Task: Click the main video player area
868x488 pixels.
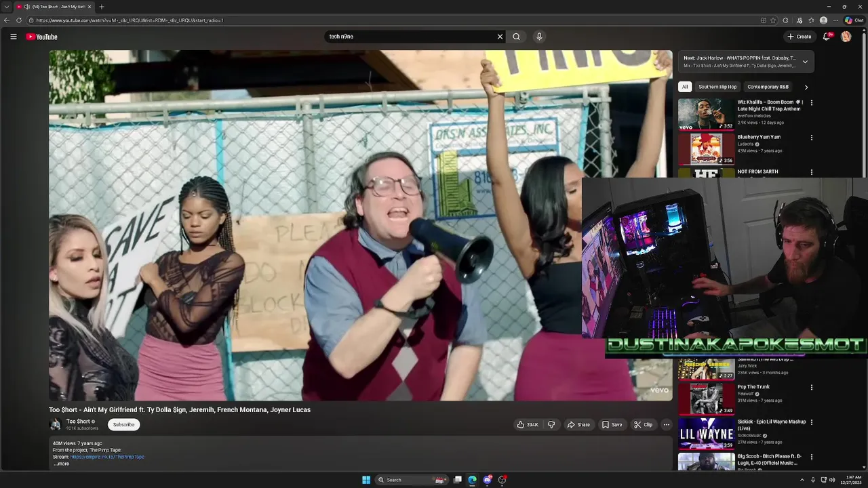Action: pos(361,225)
